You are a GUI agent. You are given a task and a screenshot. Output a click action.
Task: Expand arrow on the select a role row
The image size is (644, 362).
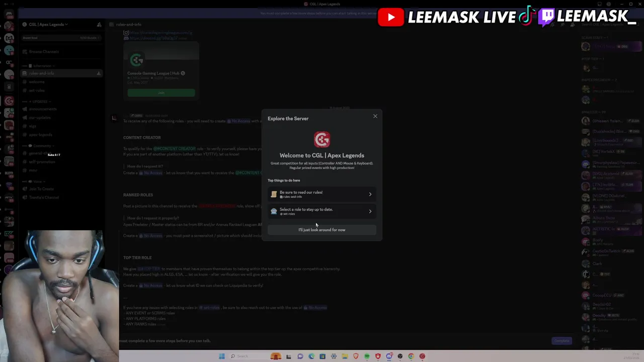[370, 211]
